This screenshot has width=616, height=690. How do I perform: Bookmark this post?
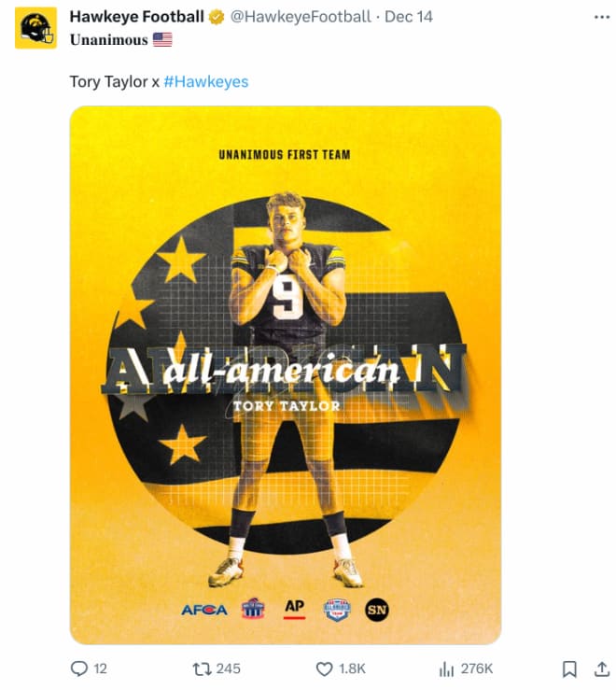(569, 669)
